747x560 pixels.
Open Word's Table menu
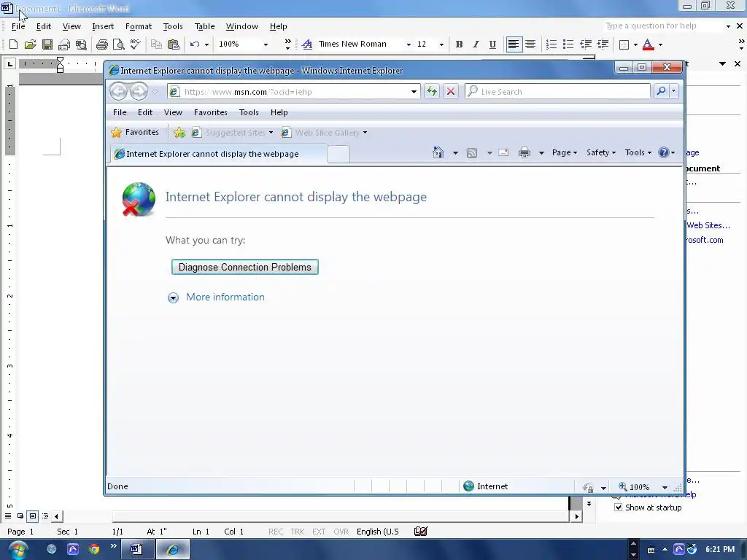(204, 26)
